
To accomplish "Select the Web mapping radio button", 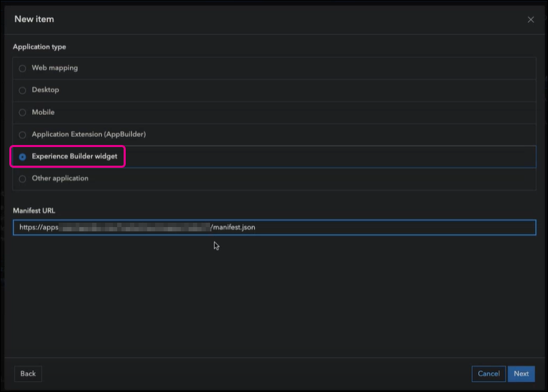I will 22,69.
